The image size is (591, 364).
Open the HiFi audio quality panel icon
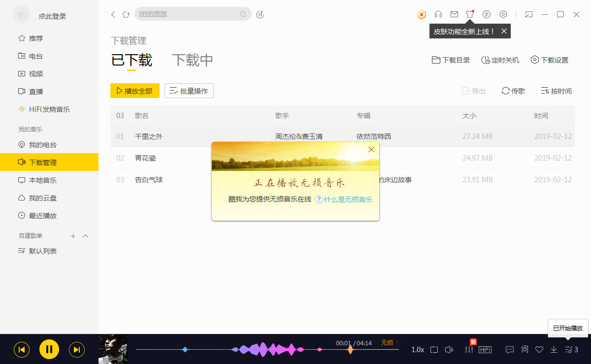pyautogui.click(x=485, y=349)
